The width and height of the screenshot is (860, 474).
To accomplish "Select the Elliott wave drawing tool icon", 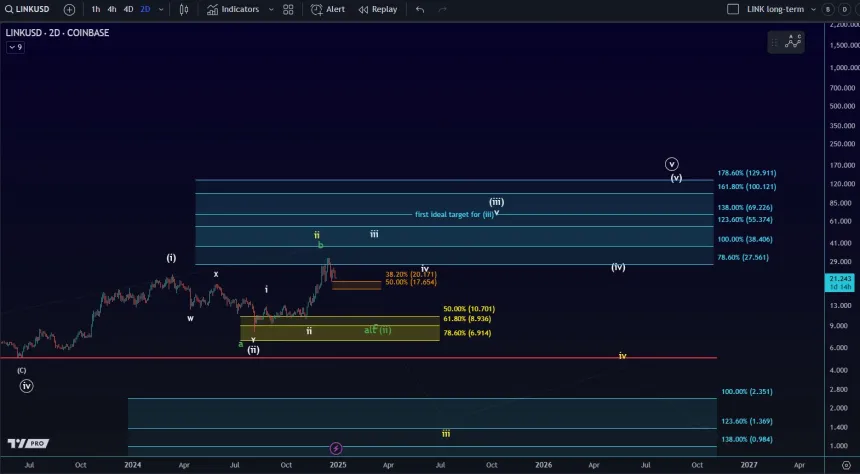I will point(792,41).
